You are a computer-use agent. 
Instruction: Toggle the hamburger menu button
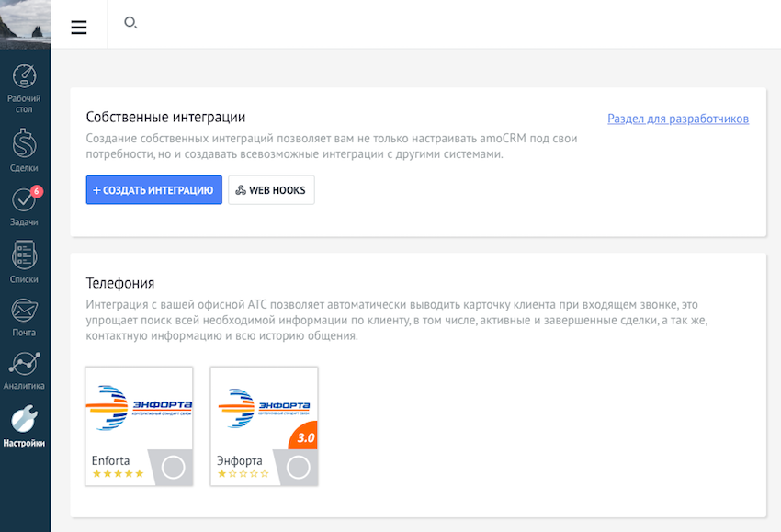click(x=79, y=27)
